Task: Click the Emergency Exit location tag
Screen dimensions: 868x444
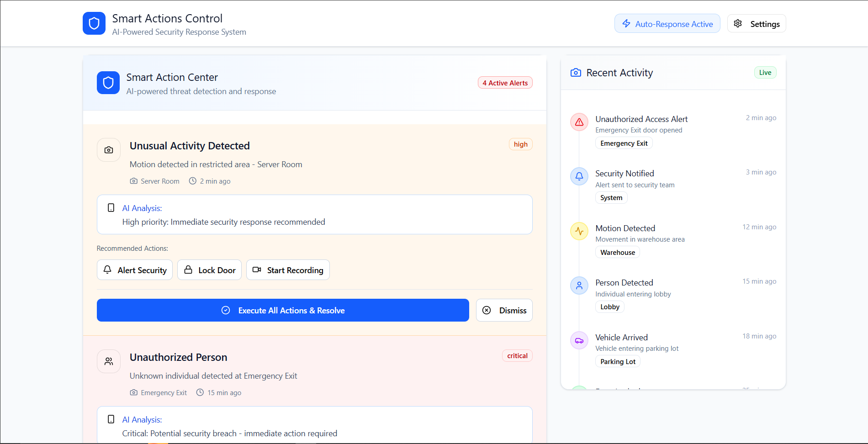Action: click(624, 143)
